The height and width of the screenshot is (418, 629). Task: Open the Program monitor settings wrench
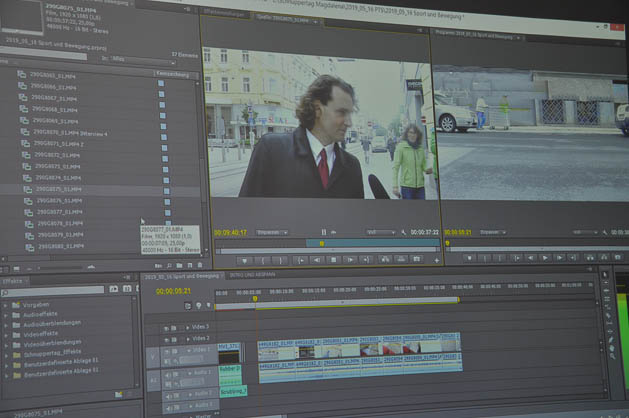pos(605,232)
